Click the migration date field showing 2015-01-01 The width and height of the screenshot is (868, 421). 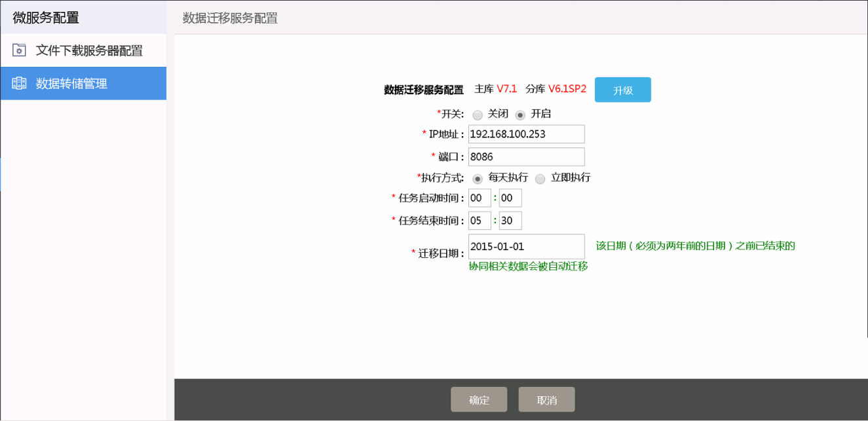click(x=525, y=246)
